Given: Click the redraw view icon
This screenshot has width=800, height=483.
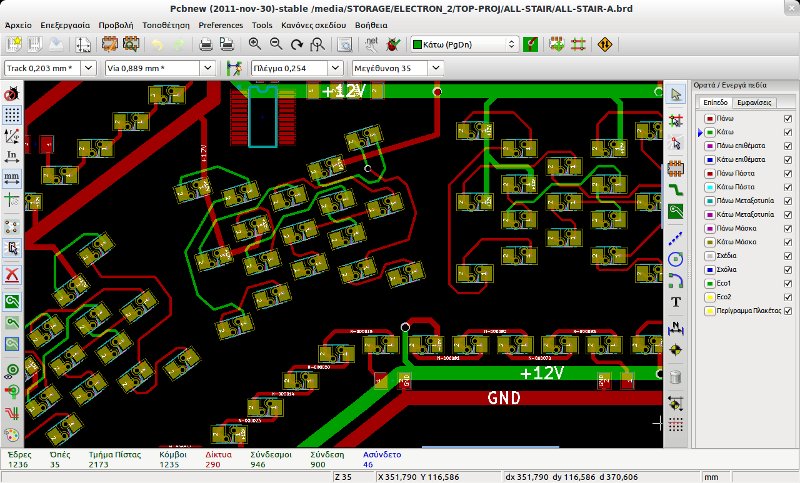Looking at the screenshot, I should click(x=297, y=44).
